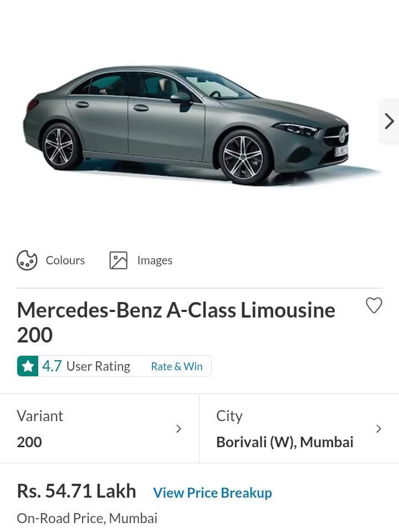Click the City heading label
The width and height of the screenshot is (399, 532).
pyautogui.click(x=229, y=416)
